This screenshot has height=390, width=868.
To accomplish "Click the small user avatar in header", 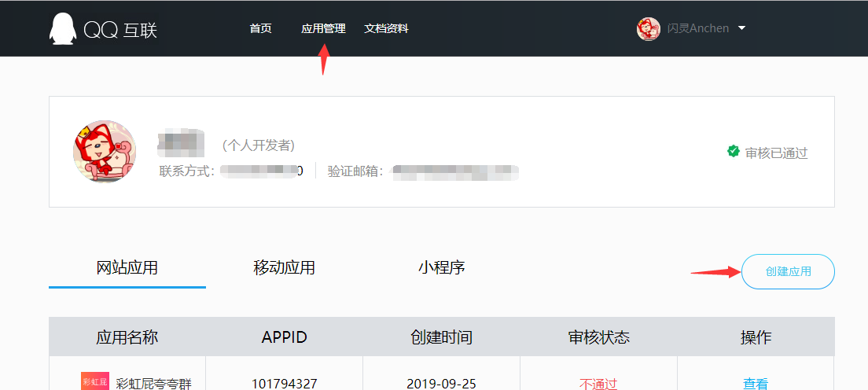I will (x=648, y=29).
